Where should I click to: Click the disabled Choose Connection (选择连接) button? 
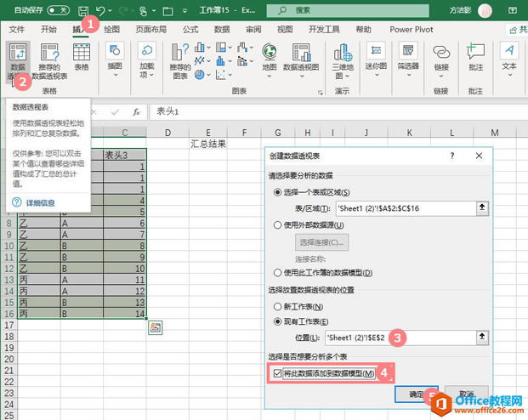click(322, 242)
